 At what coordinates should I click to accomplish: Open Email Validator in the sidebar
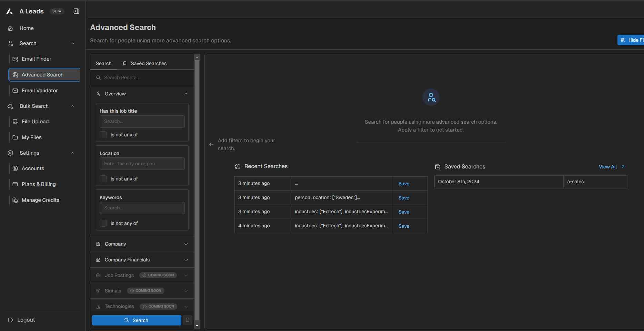point(39,91)
